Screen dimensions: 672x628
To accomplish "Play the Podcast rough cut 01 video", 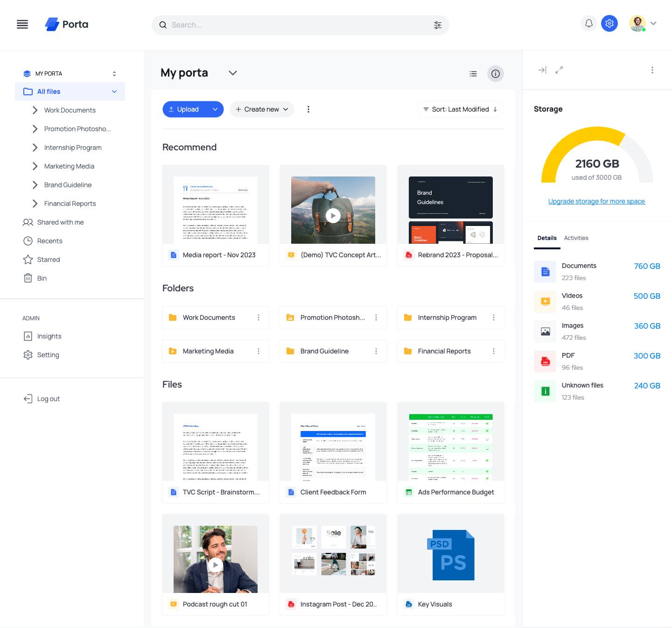I will tap(215, 565).
